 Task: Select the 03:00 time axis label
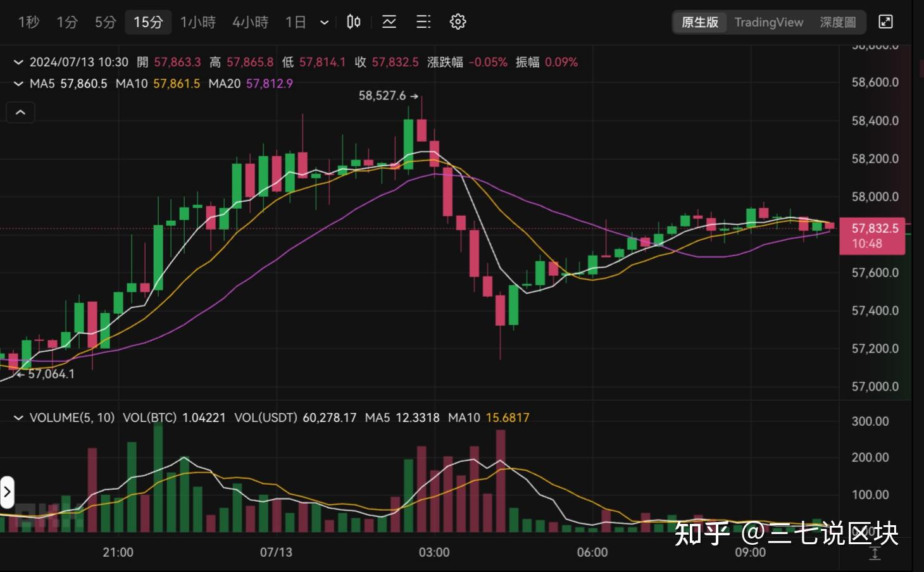coord(434,552)
